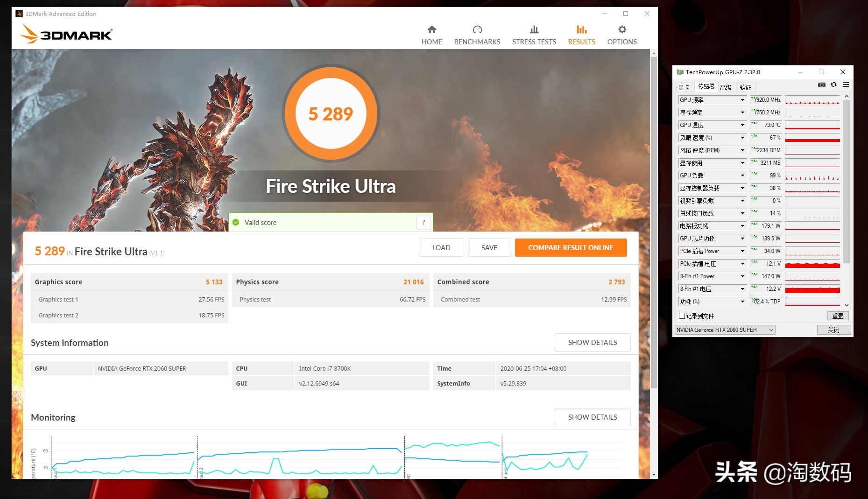Expand the GPU 温度 sensor dropdown

click(x=742, y=125)
